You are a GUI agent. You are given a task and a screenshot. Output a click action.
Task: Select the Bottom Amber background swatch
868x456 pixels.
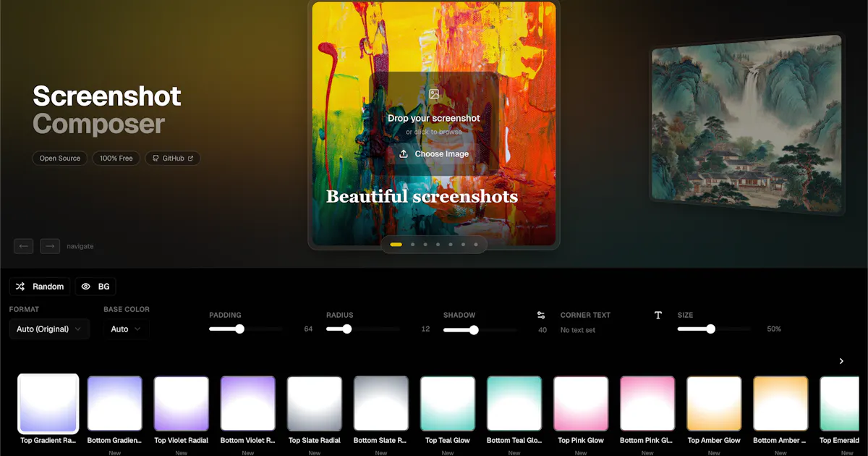tap(780, 403)
